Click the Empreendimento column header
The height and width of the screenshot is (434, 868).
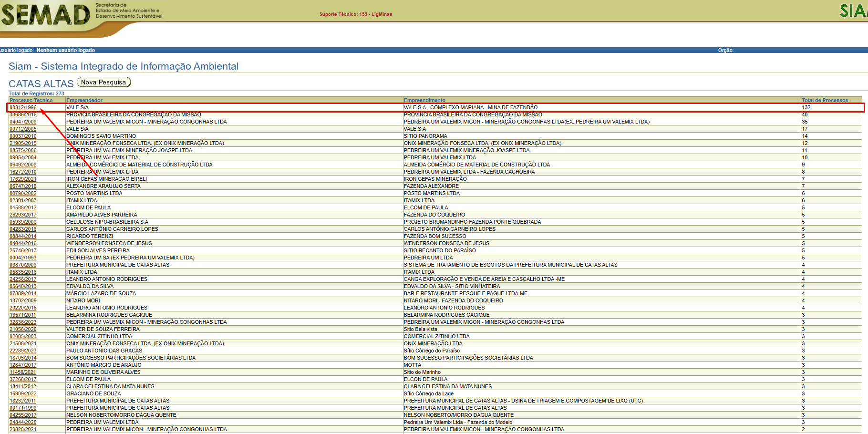point(424,100)
